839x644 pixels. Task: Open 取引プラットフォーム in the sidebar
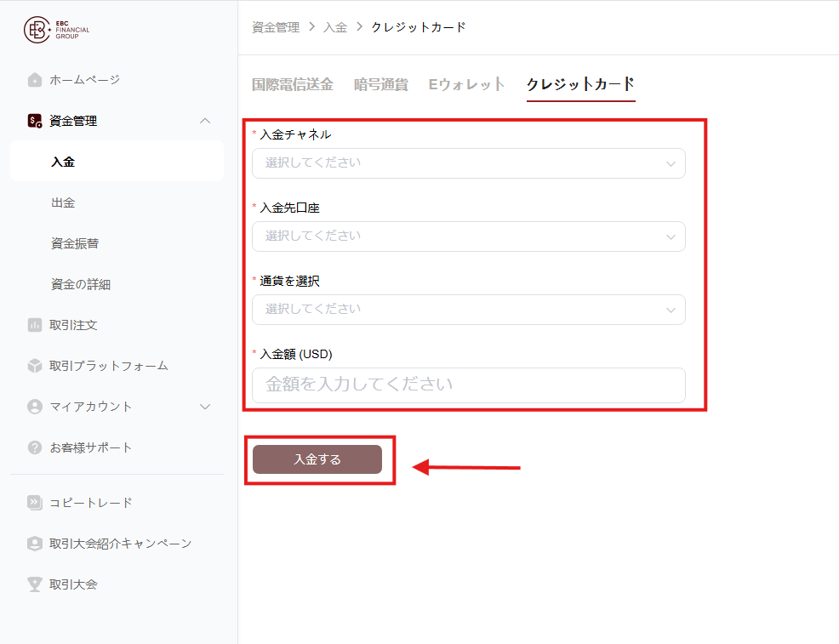[109, 366]
